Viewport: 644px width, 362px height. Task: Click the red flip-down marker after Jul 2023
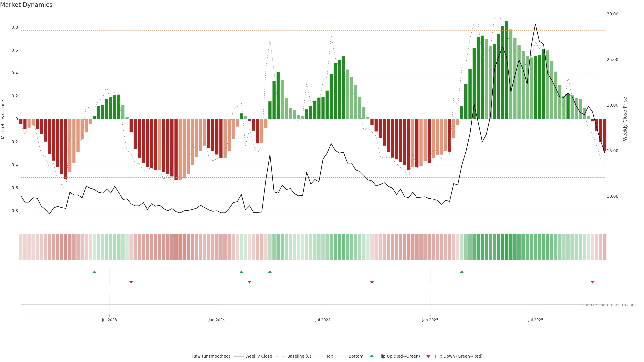pos(131,282)
